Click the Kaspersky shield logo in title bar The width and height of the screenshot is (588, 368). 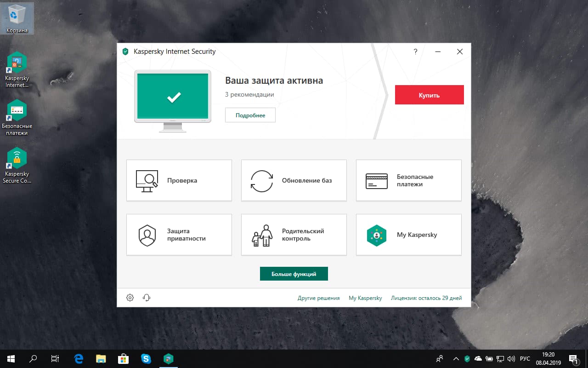[x=125, y=52]
